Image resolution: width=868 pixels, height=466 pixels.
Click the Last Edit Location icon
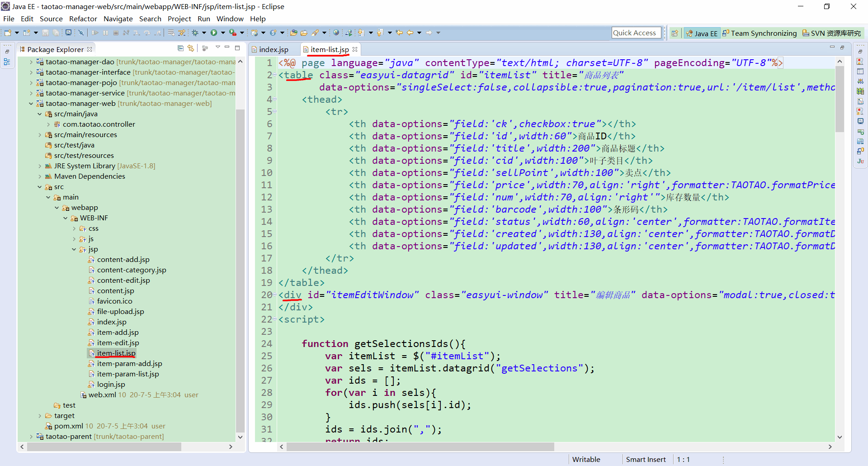(x=399, y=33)
